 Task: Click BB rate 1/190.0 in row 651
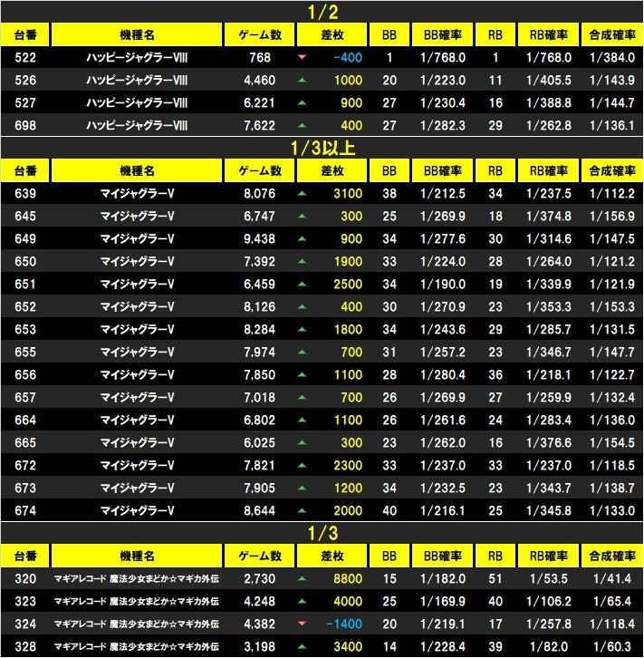point(443,284)
